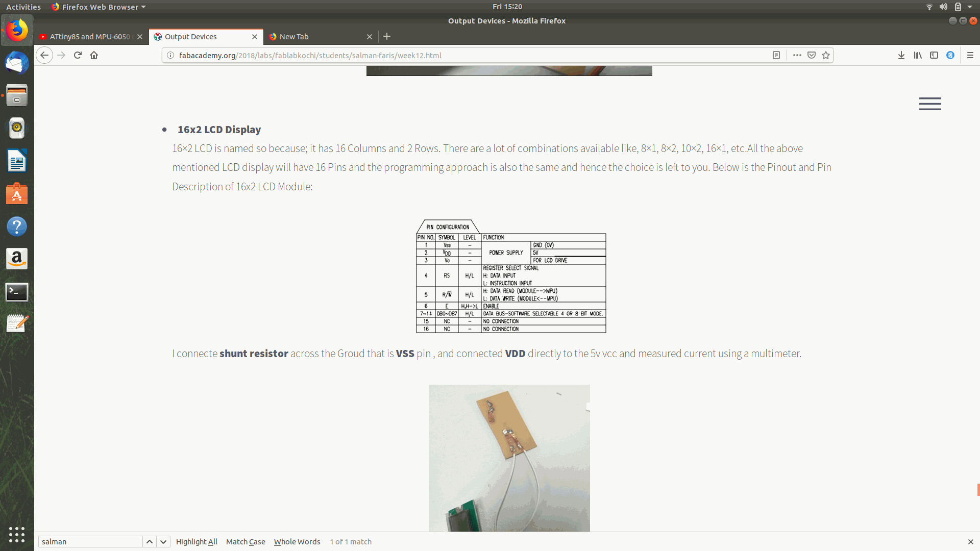Open system status menu arrow

pos(970,7)
